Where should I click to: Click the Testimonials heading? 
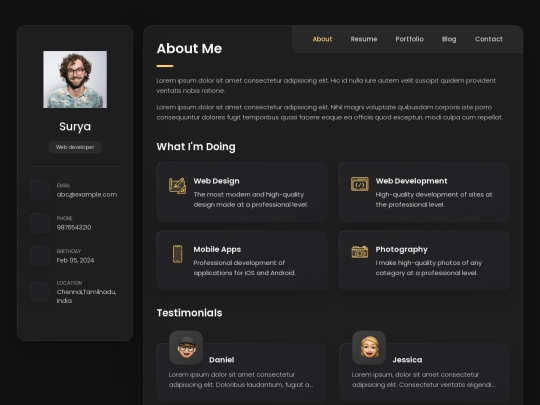tap(189, 313)
